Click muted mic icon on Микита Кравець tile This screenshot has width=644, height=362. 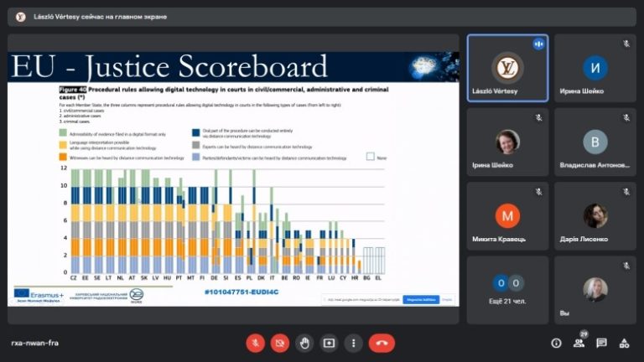pyautogui.click(x=538, y=192)
